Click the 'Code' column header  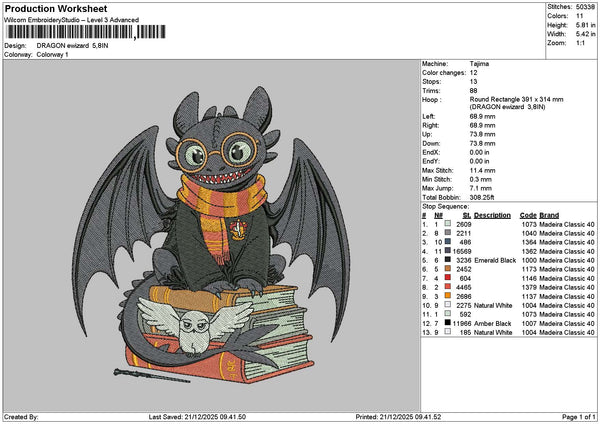(x=528, y=215)
